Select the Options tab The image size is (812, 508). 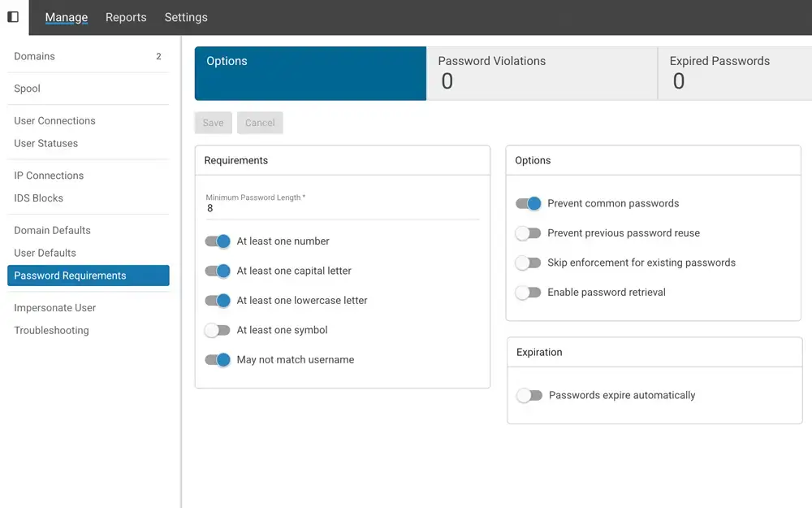click(x=309, y=72)
